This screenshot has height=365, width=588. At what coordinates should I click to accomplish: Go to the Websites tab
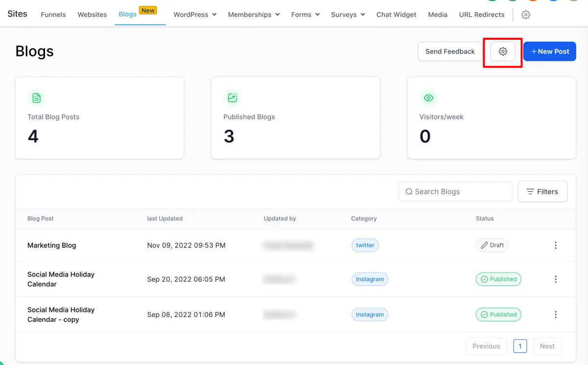92,15
